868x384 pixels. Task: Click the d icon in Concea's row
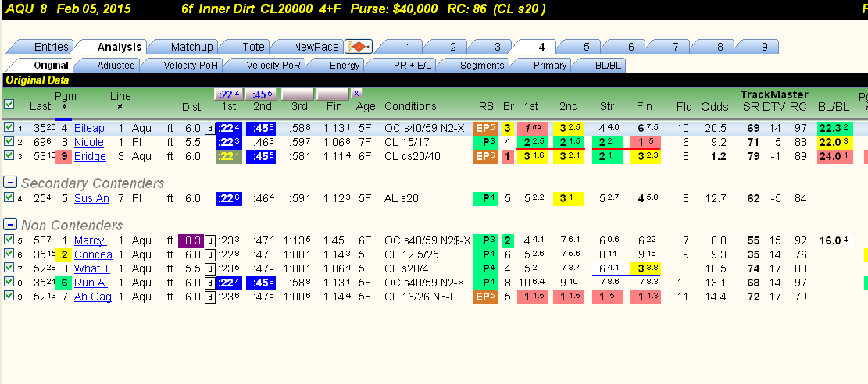click(210, 254)
